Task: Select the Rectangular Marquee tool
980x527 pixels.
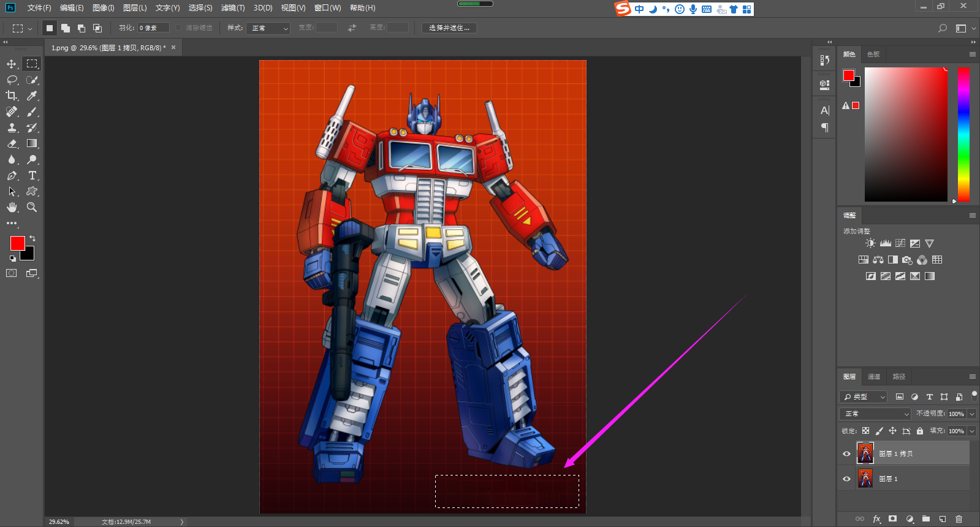Action: click(x=32, y=64)
